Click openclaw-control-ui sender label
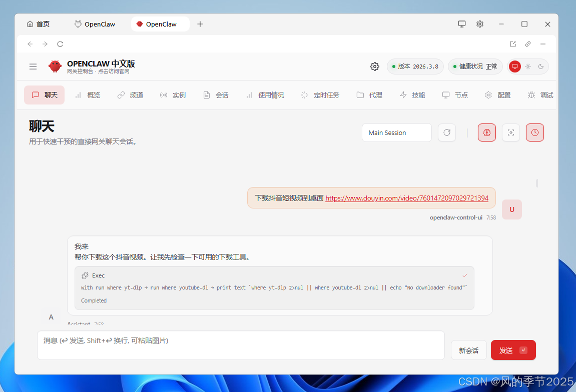This screenshot has height=392, width=576. (x=456, y=217)
